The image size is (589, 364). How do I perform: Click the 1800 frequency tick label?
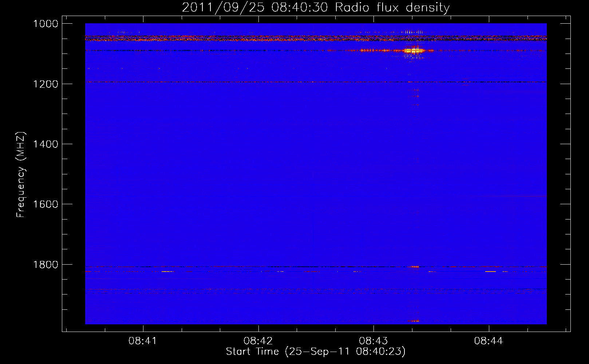(x=46, y=265)
